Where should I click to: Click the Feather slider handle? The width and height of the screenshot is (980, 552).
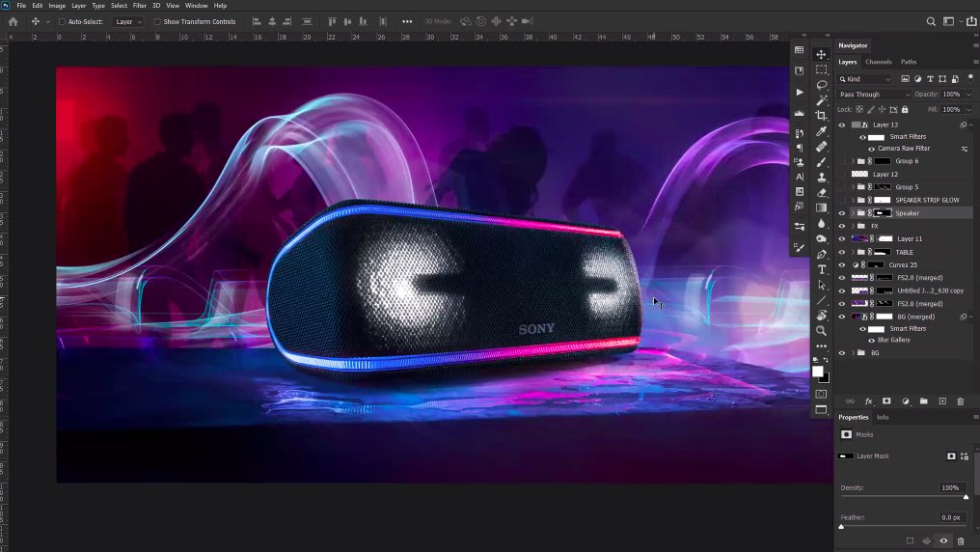point(841,526)
